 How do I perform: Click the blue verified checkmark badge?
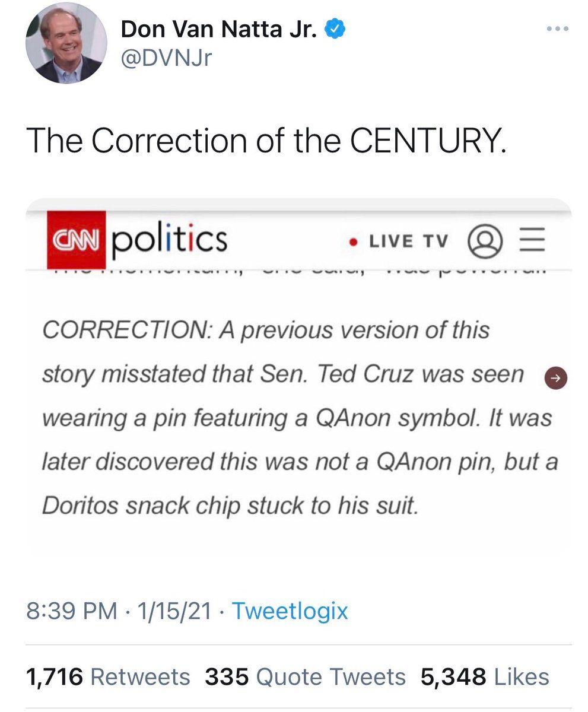pos(336,28)
